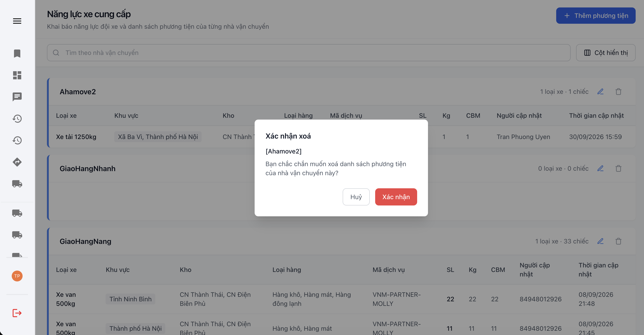Cancel deletion with Huỷ button
The width and height of the screenshot is (644, 335).
click(356, 197)
